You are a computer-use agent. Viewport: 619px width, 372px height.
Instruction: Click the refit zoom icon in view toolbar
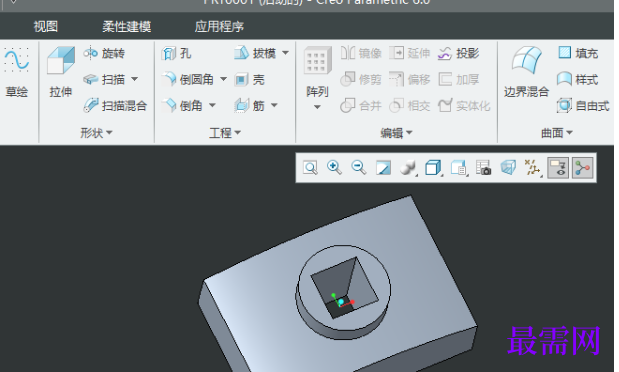[x=310, y=167]
